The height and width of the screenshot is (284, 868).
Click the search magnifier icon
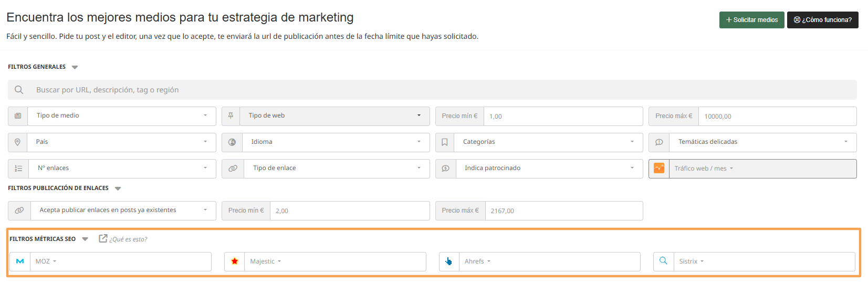(19, 90)
